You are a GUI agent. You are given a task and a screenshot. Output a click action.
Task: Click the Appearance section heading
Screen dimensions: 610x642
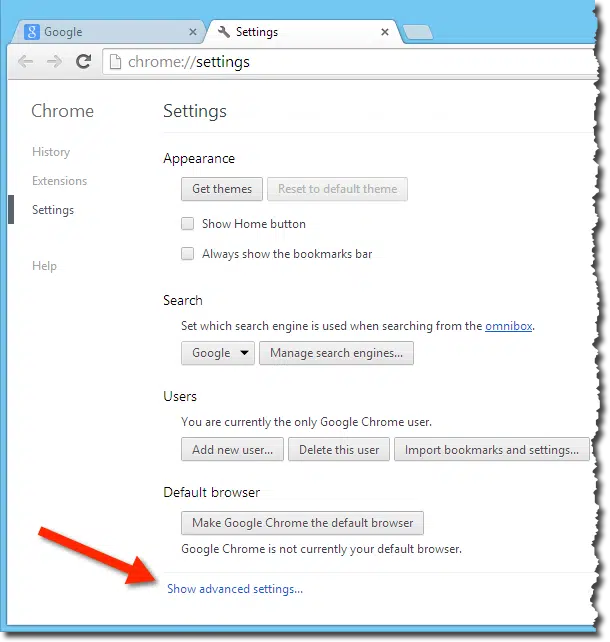pyautogui.click(x=199, y=158)
